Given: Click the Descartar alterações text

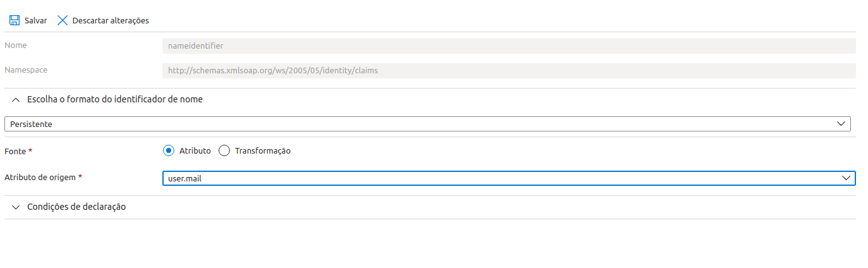Looking at the screenshot, I should [x=111, y=20].
